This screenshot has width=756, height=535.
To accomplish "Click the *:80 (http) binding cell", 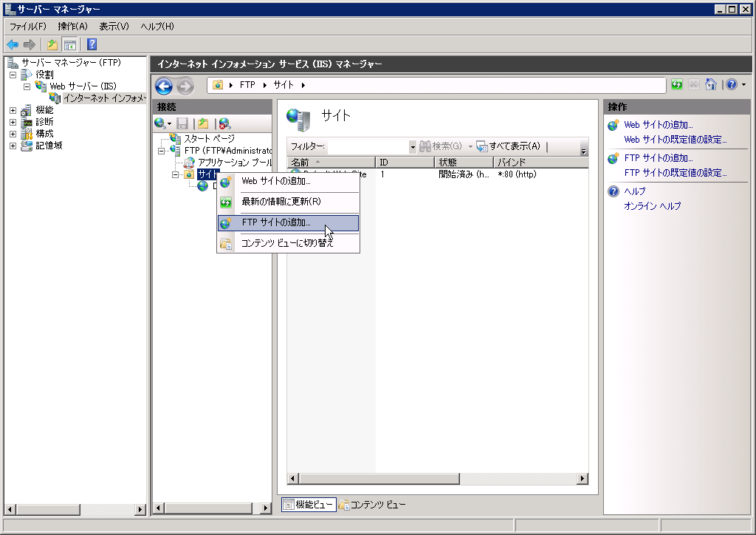I will tap(517, 174).
